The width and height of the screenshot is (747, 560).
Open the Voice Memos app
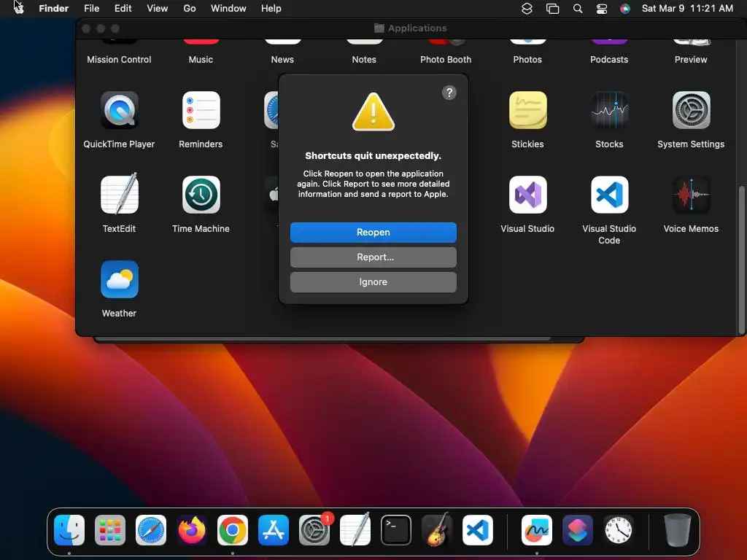click(691, 195)
